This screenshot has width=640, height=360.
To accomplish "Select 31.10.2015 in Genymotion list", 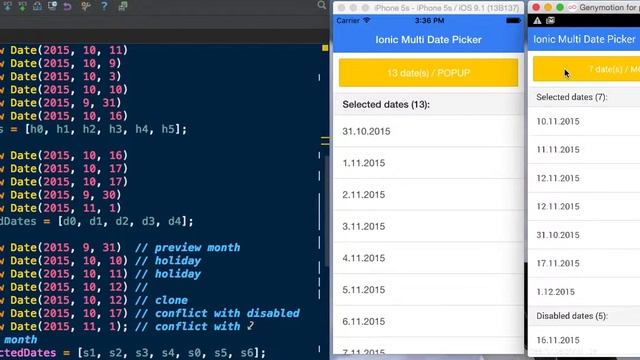I will (584, 235).
